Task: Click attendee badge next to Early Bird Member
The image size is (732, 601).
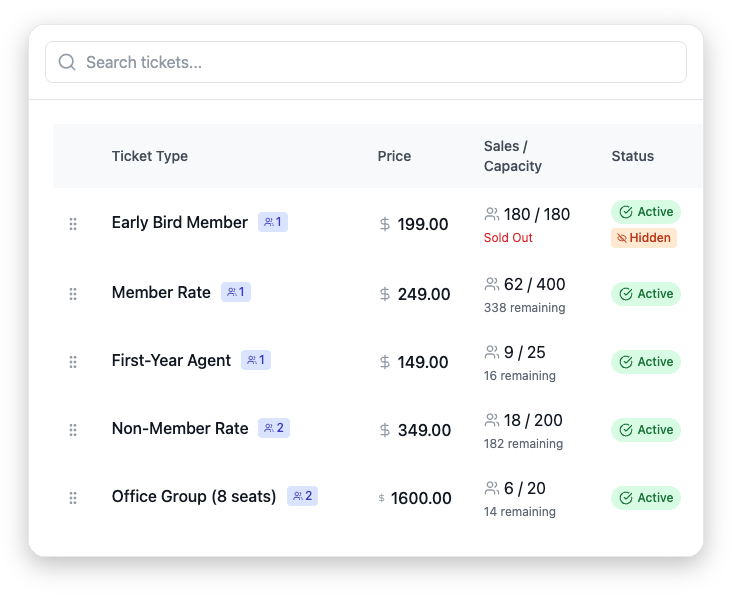Action: (273, 222)
